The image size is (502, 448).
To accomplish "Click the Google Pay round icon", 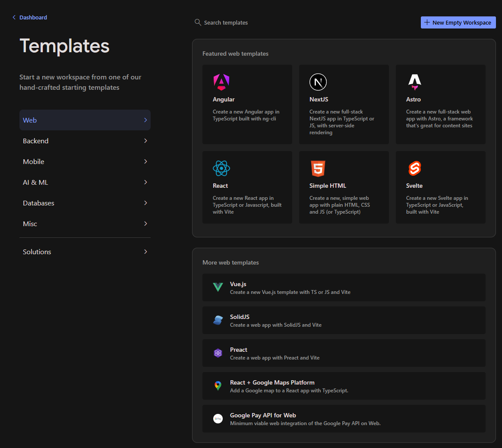I will point(218,419).
